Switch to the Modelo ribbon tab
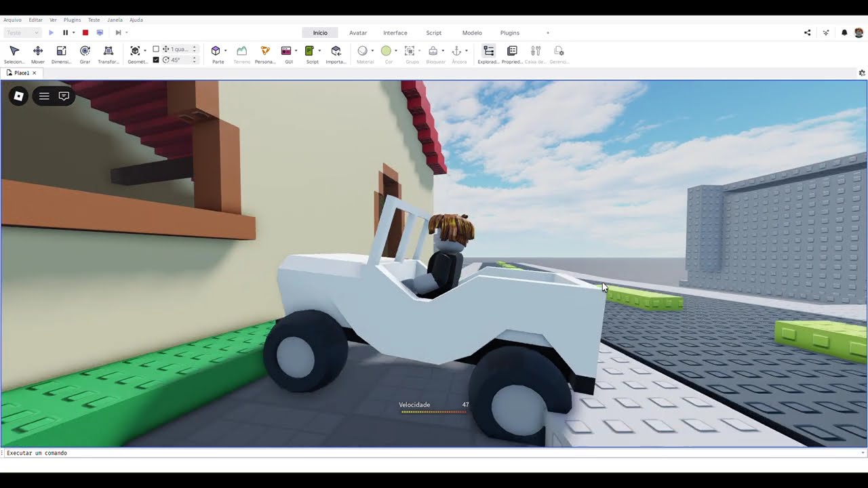The width and height of the screenshot is (868, 488). click(x=472, y=33)
